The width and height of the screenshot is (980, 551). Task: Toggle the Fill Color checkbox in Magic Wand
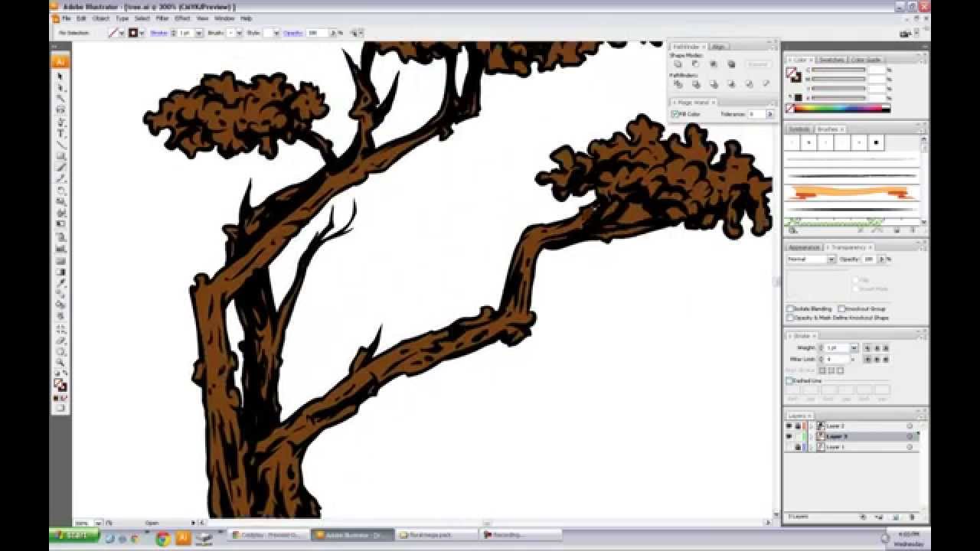(675, 112)
